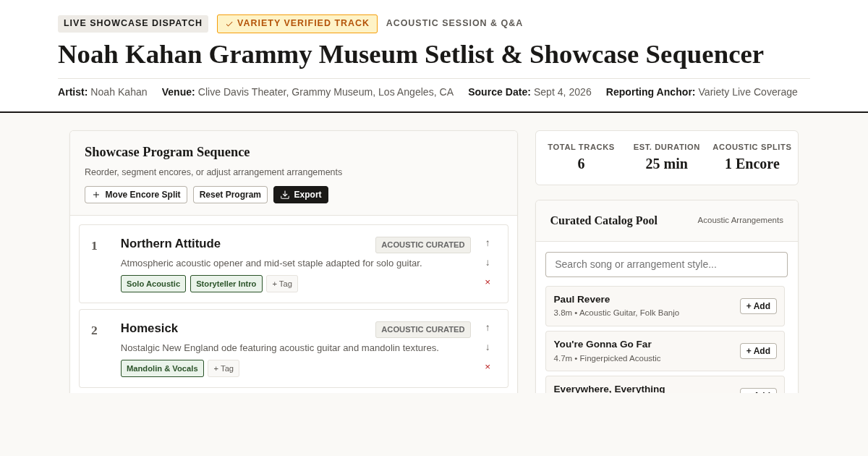
Task: Click the Live Showcase Dispatch label
Action: tap(133, 24)
